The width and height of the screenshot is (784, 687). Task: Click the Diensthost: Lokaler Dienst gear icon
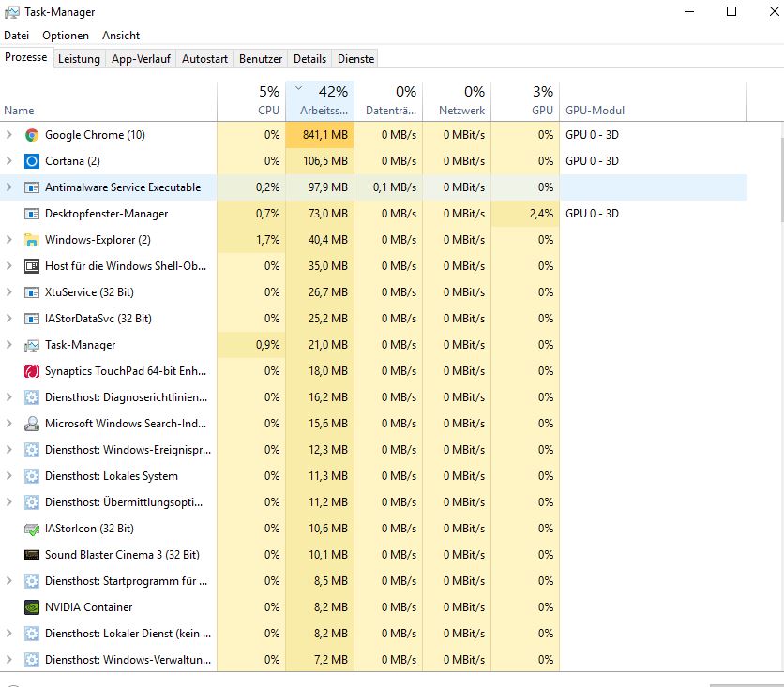point(32,634)
